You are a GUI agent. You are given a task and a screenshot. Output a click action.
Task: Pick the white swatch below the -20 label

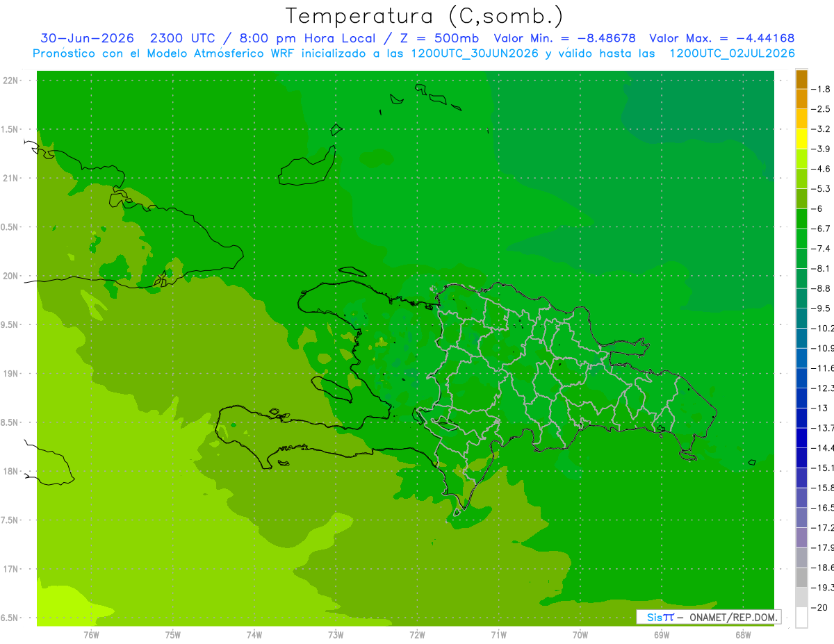pyautogui.click(x=801, y=617)
